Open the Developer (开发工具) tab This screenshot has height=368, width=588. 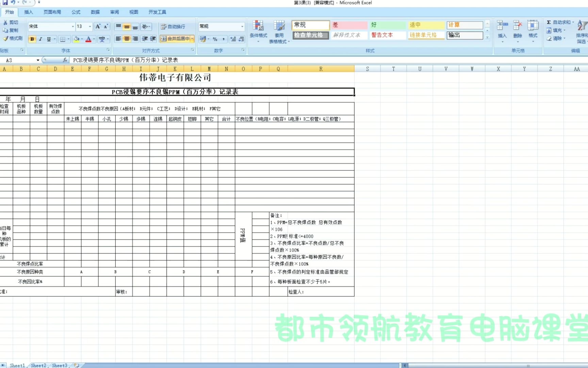[157, 12]
